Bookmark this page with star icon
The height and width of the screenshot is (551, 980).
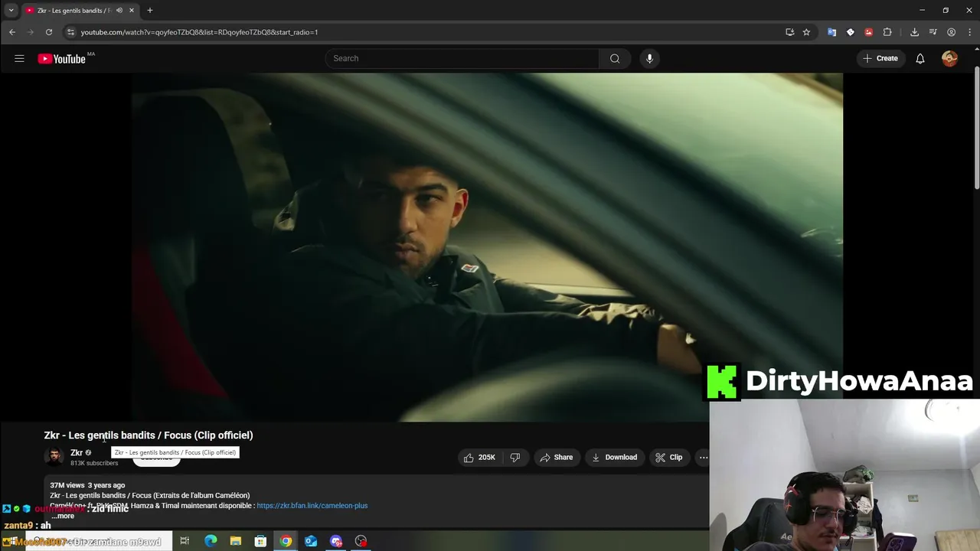tap(806, 32)
